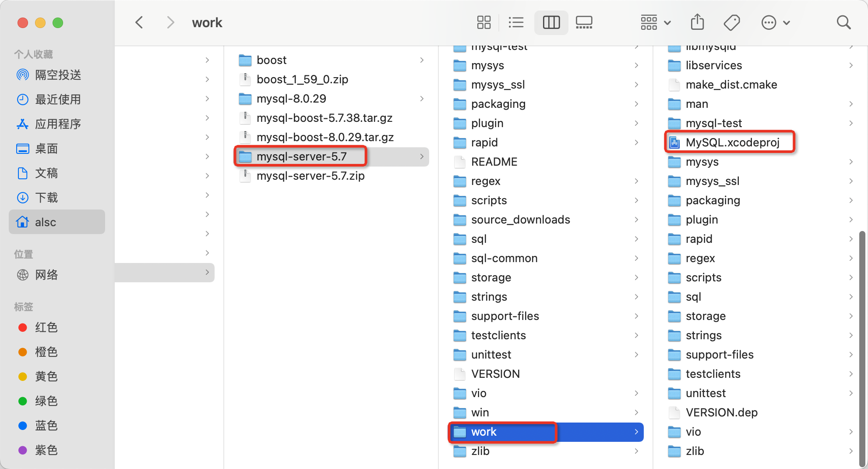
Task: Select the 红色 red tag
Action: (57, 327)
